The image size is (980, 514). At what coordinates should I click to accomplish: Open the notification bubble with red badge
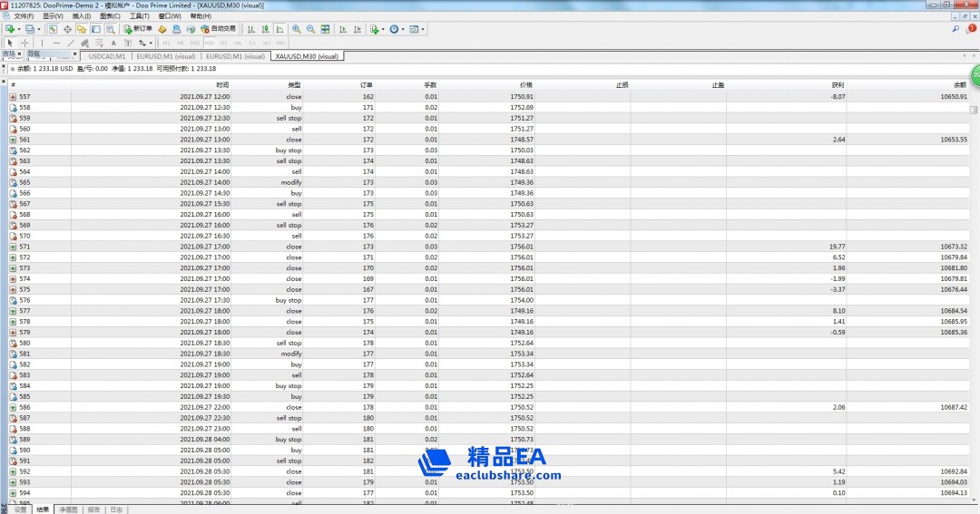970,29
